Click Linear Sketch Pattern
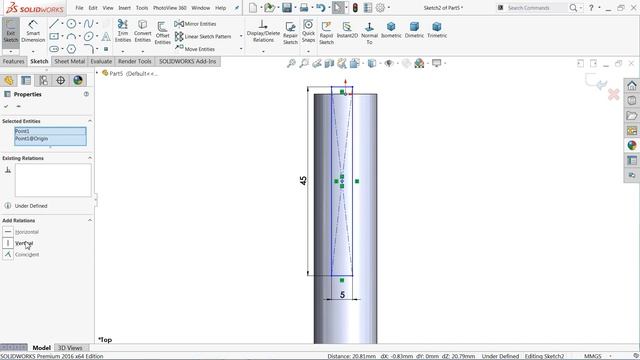Viewport: 640px width, 360px height. 203,36
